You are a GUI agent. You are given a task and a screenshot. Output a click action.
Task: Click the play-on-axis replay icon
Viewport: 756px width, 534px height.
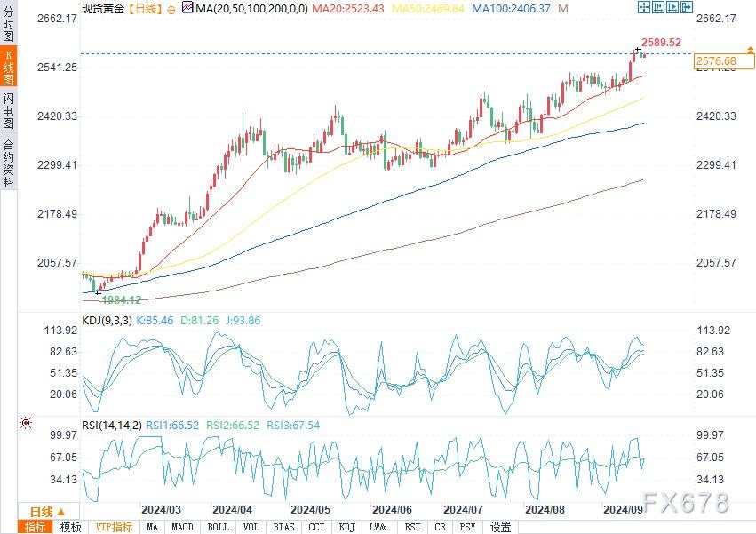[x=672, y=7]
